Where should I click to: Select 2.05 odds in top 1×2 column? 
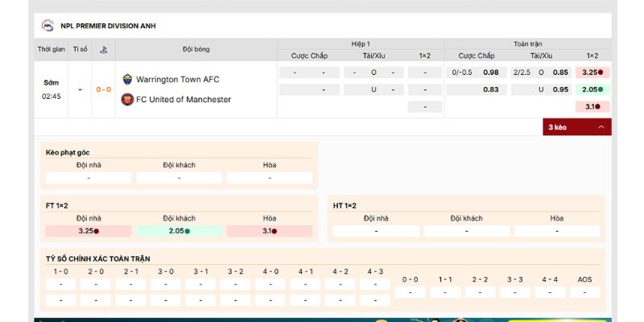[x=592, y=89]
